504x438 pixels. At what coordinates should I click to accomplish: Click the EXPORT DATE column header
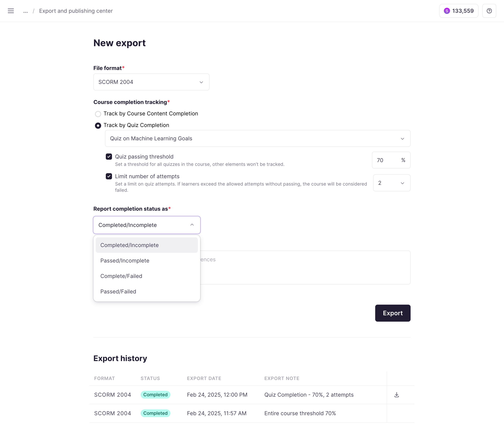pos(204,378)
